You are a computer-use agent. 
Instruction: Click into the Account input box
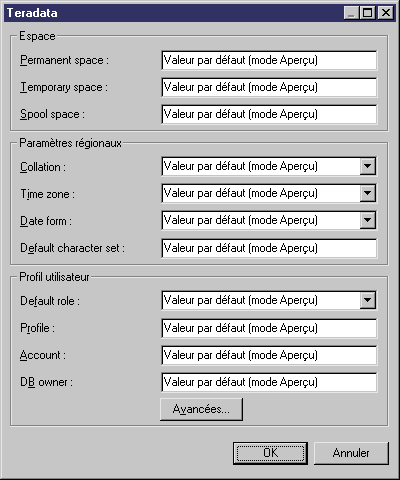pyautogui.click(x=269, y=355)
